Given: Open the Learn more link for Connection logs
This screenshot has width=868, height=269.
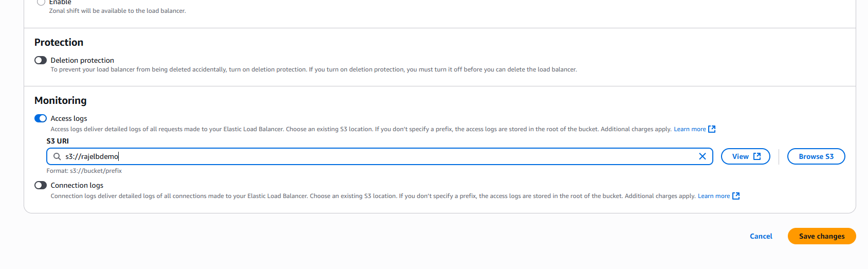Looking at the screenshot, I should [713, 196].
